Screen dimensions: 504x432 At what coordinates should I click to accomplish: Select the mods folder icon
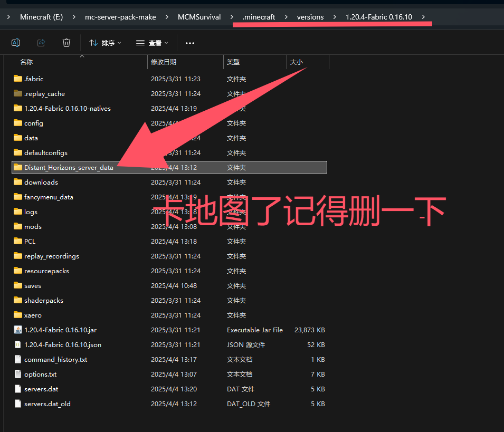[18, 226]
